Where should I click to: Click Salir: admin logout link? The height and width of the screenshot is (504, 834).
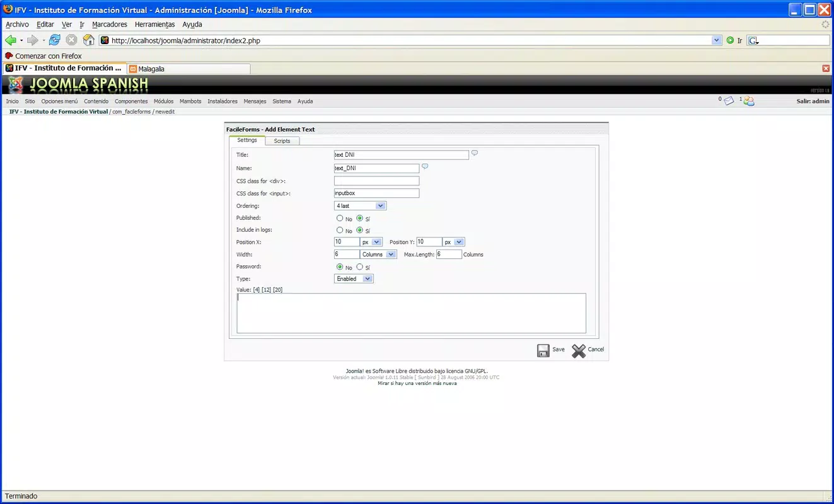813,101
